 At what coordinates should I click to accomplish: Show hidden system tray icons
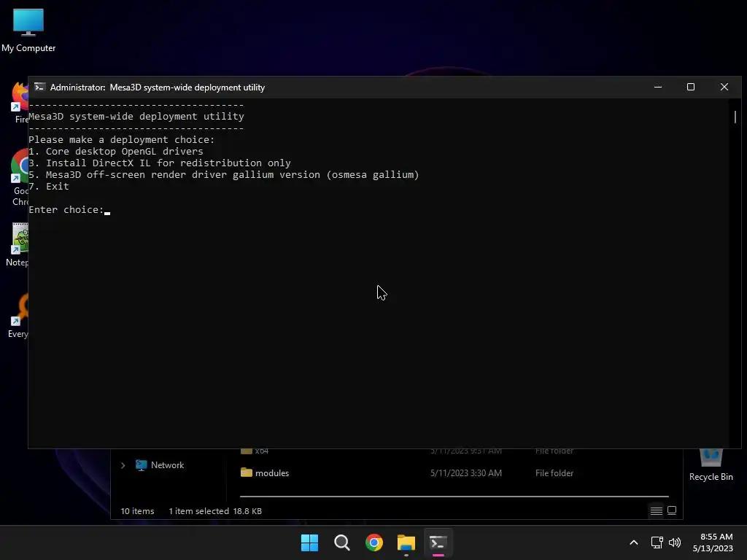coord(634,542)
